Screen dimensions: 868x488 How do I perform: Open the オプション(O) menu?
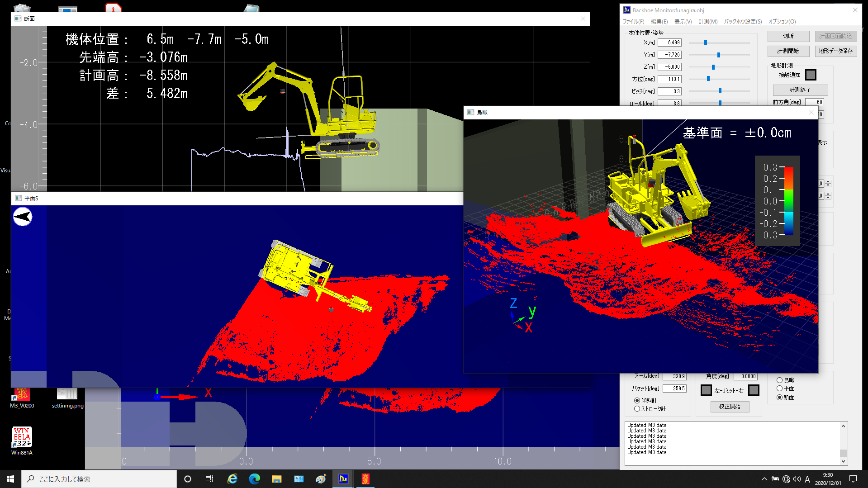click(x=782, y=22)
